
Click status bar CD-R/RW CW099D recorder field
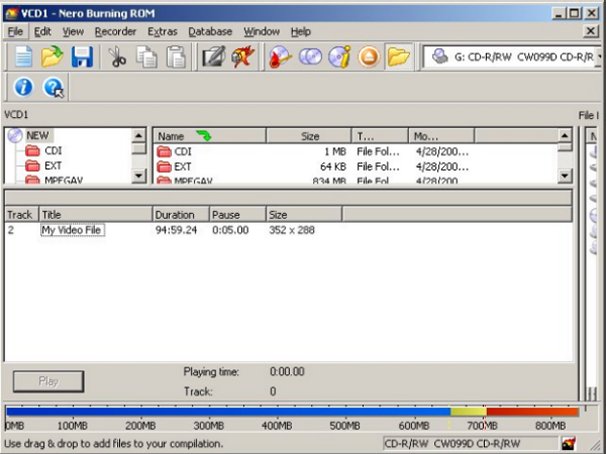(x=470, y=443)
